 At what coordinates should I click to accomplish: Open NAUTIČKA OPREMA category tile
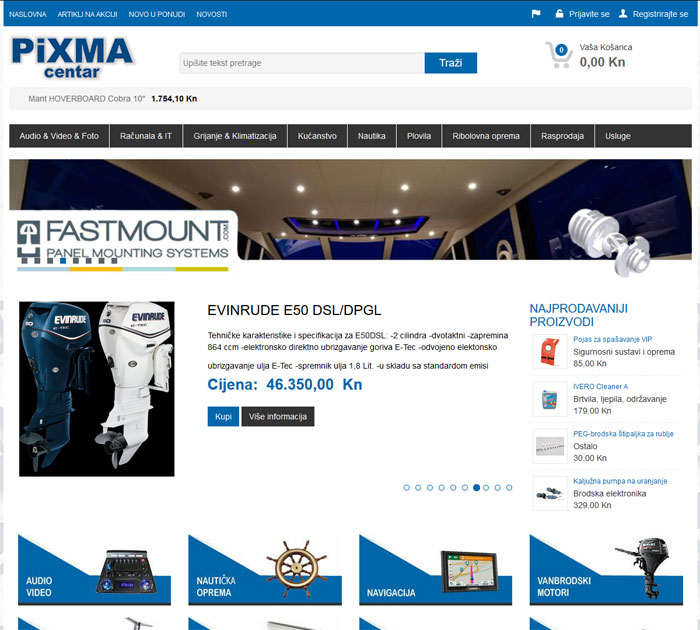click(x=265, y=570)
